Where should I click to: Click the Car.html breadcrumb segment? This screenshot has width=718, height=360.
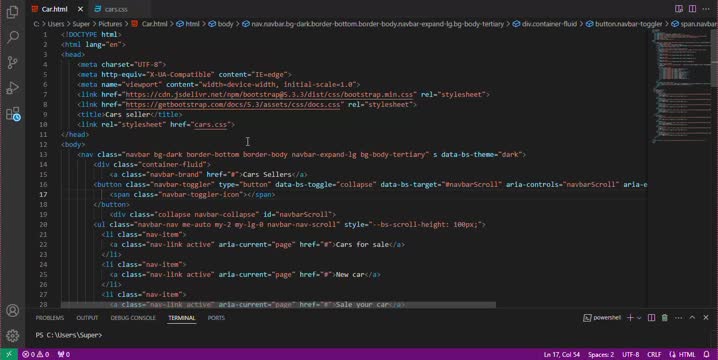click(150, 24)
